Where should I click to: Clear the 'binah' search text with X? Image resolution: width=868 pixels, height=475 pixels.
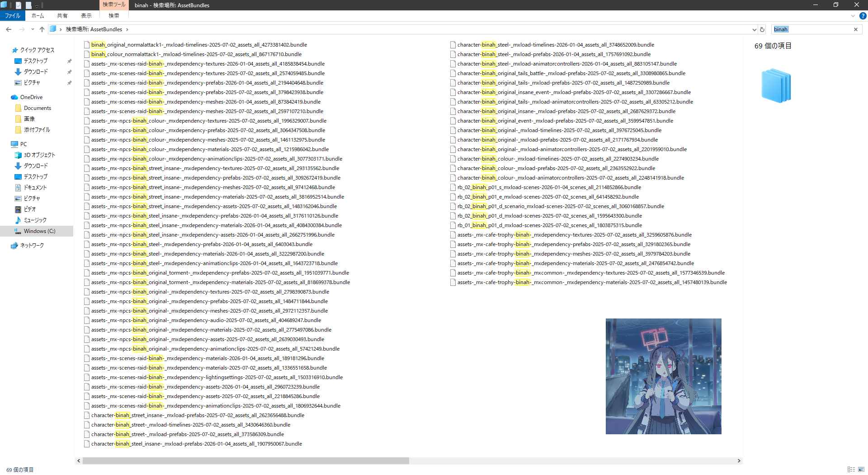(x=855, y=29)
